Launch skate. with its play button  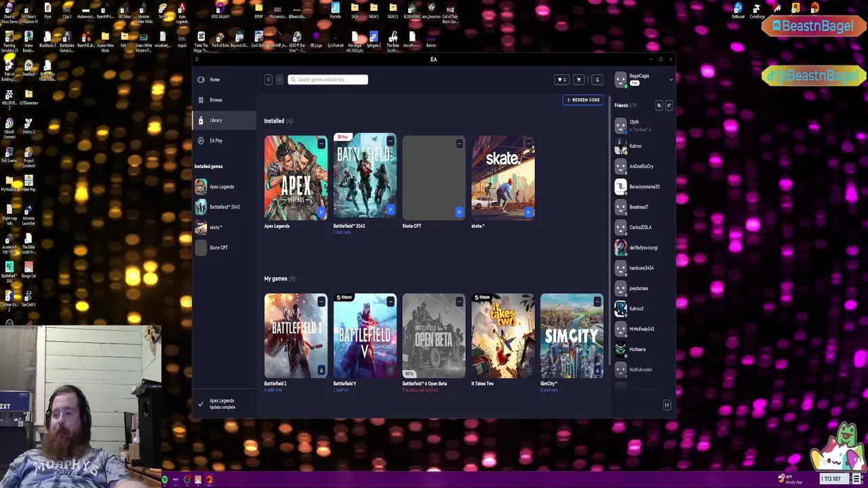(528, 211)
